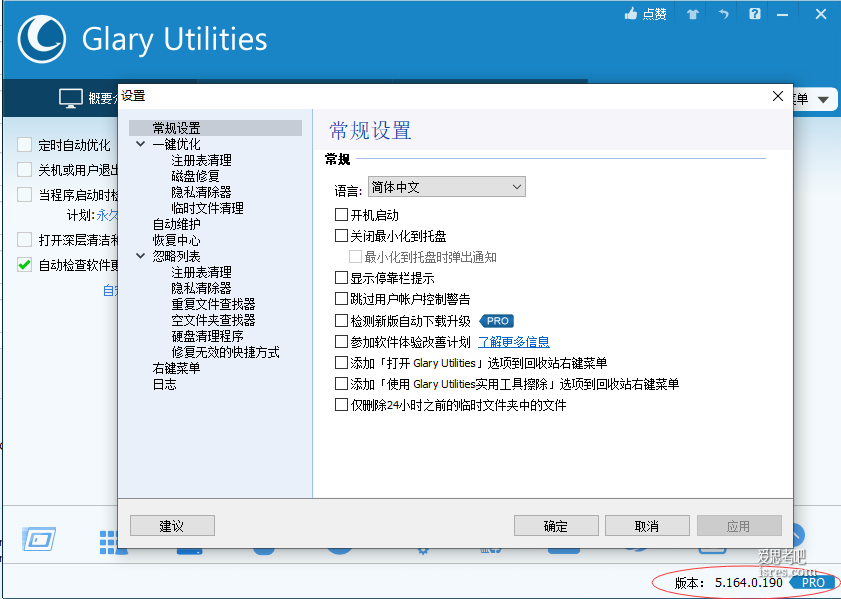The image size is (841, 599).
Task: Open 修复无效的快捷方式 ignore list
Action: click(225, 352)
